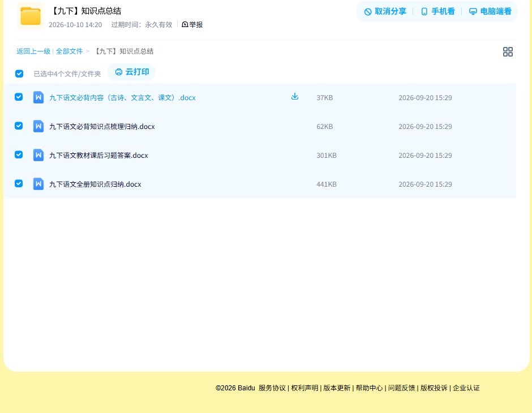Uncheck 九下语文全册知识点归纳.docx checkbox
This screenshot has width=532, height=413.
coord(19,183)
